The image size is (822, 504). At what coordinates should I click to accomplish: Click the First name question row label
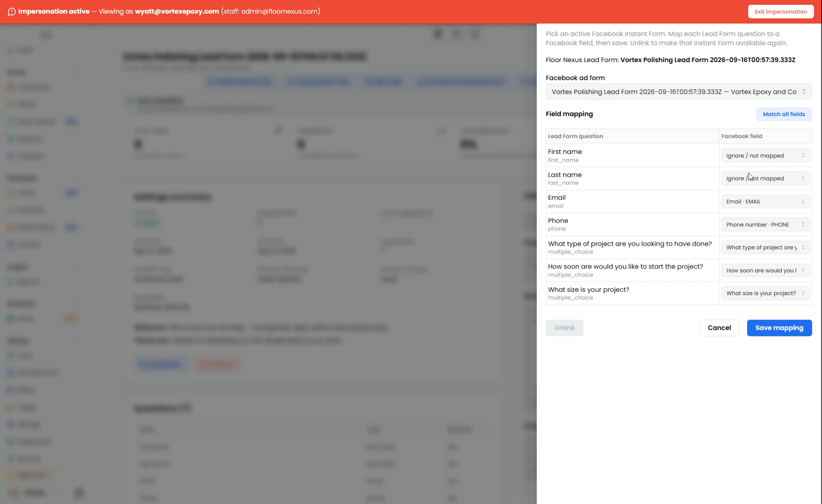click(x=565, y=152)
